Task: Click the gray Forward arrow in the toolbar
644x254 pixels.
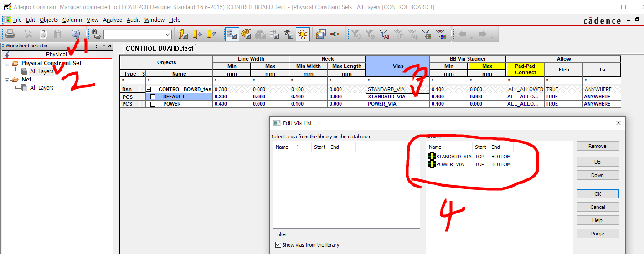Action: click(x=483, y=34)
